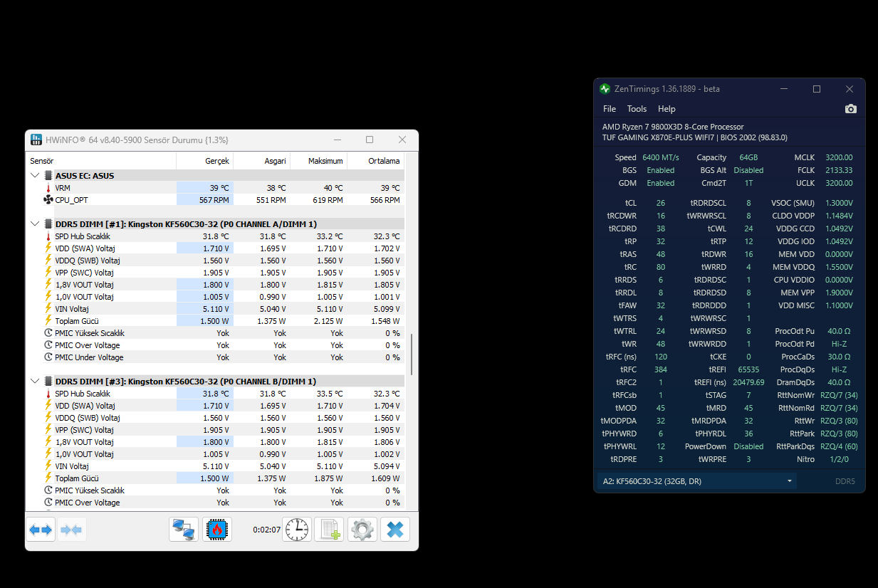Screen dimensions: 878x588
Task: Open remote network monitoring icon in HWiNFO
Action: click(x=184, y=530)
